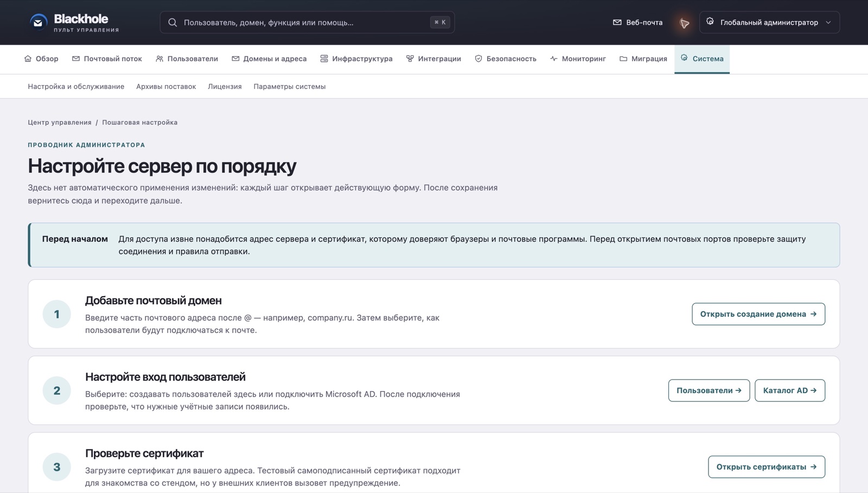Click the Blackhole logo icon

(38, 22)
